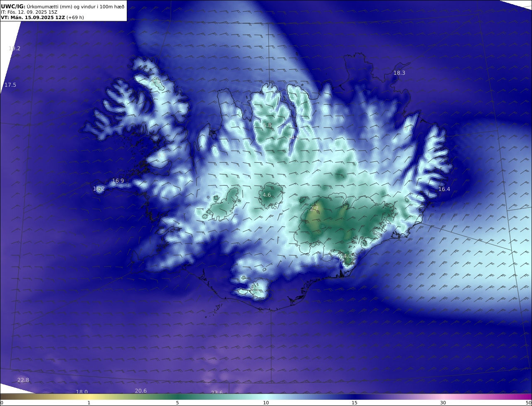
Task: Click the 10 tick on the color scale
Action: (x=266, y=403)
